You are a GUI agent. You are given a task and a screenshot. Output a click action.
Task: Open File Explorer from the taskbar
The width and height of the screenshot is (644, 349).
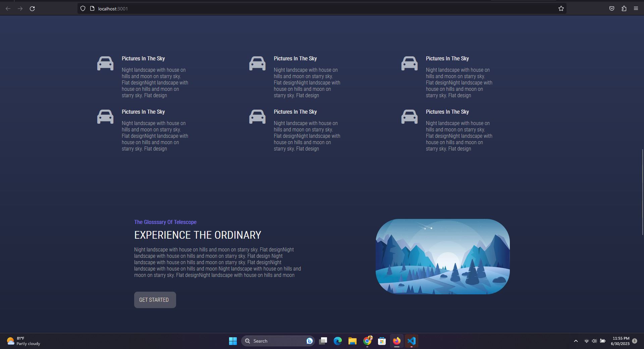pyautogui.click(x=353, y=341)
